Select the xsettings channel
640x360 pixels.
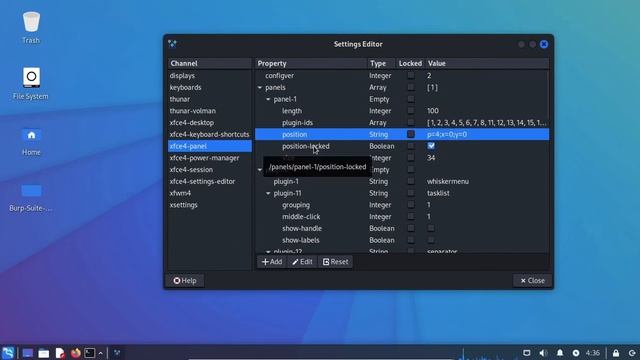pos(210,205)
